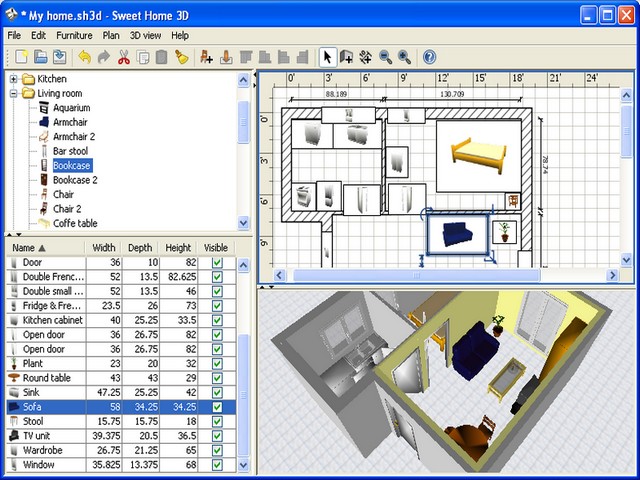Click furniture table scroll down arrow
This screenshot has width=640, height=480.
[243, 464]
